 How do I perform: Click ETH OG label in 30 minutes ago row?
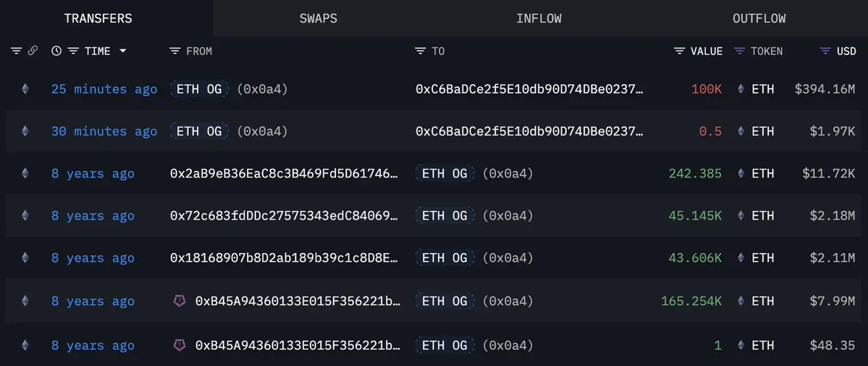click(199, 131)
